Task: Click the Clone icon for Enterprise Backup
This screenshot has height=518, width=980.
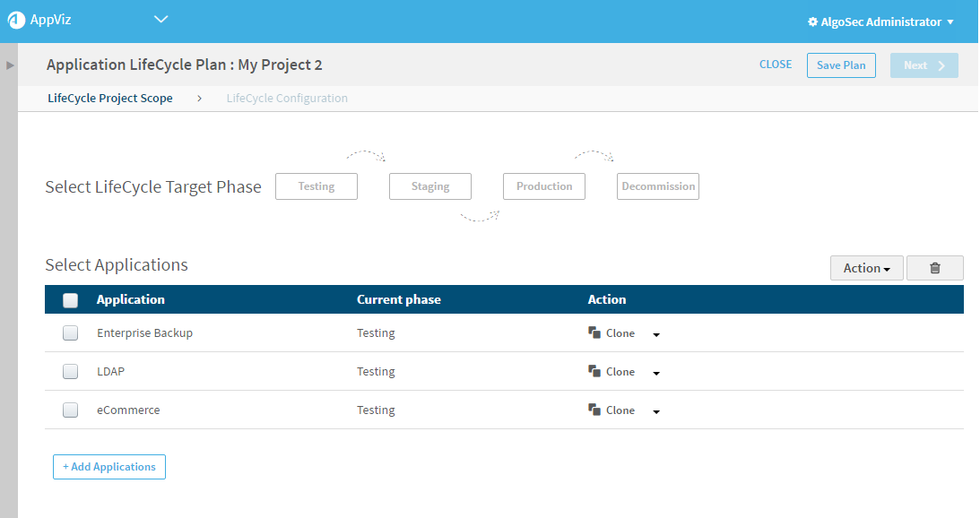Action: (x=594, y=332)
